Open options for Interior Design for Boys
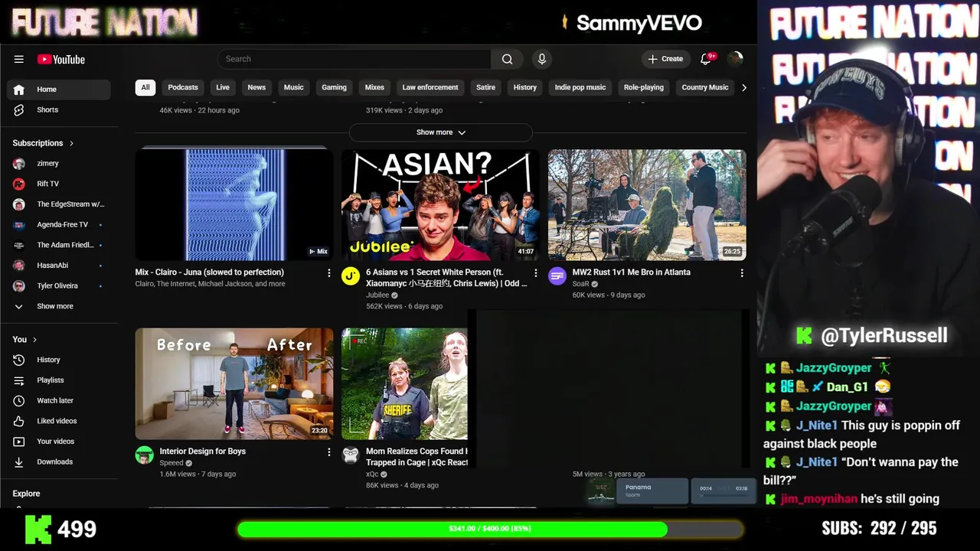980x551 pixels. (329, 452)
